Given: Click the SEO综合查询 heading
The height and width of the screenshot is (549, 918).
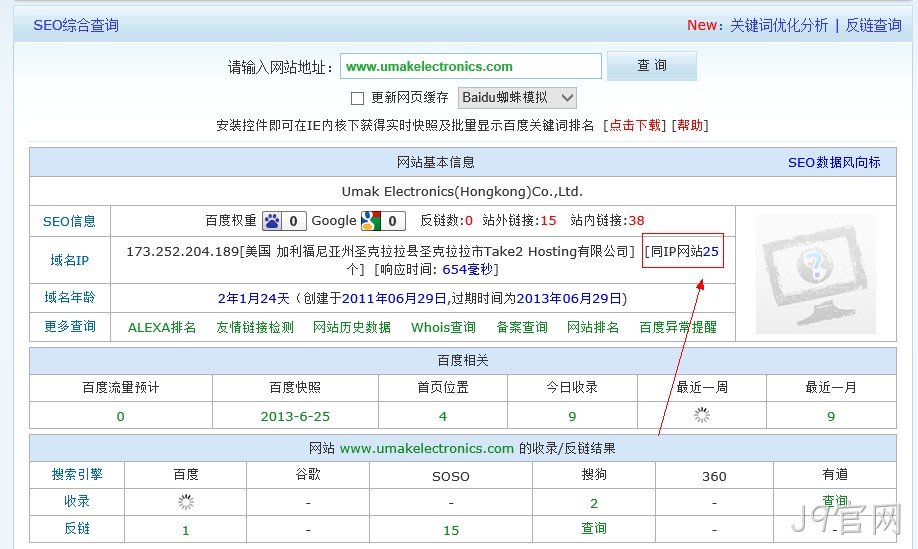Looking at the screenshot, I should (x=76, y=25).
